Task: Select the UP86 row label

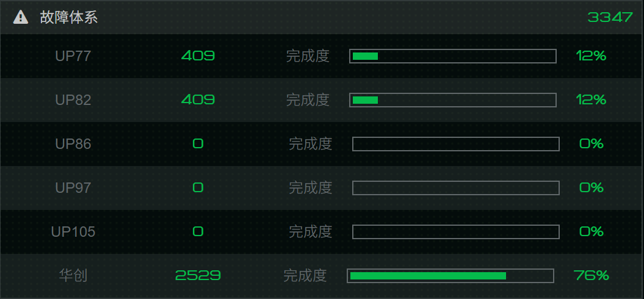Action: [x=73, y=144]
